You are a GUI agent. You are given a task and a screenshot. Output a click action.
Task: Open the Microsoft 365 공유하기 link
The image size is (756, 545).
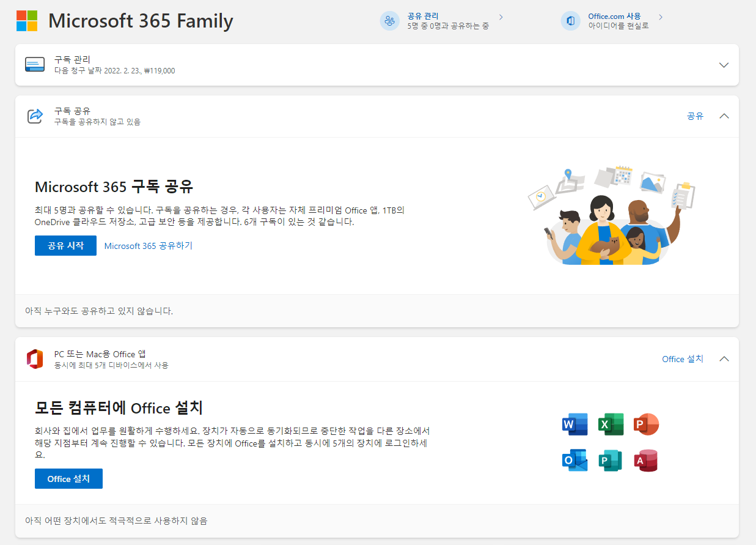[x=149, y=246]
